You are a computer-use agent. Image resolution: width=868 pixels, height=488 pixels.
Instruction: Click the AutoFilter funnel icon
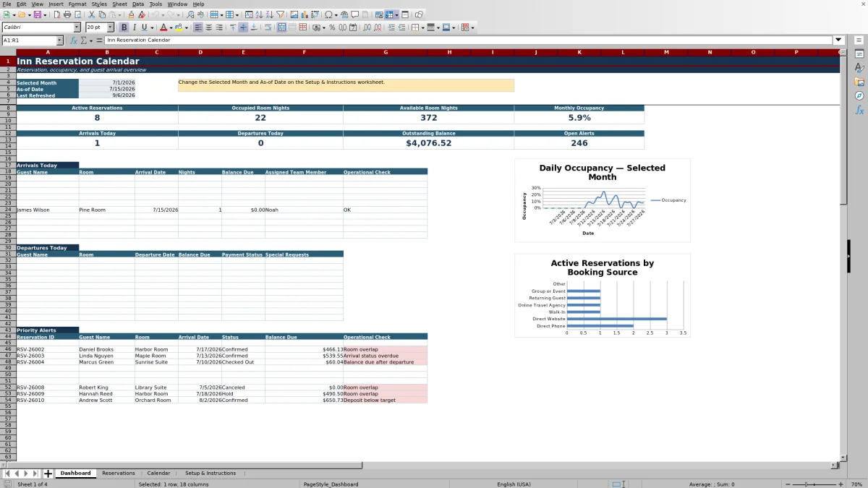279,14
